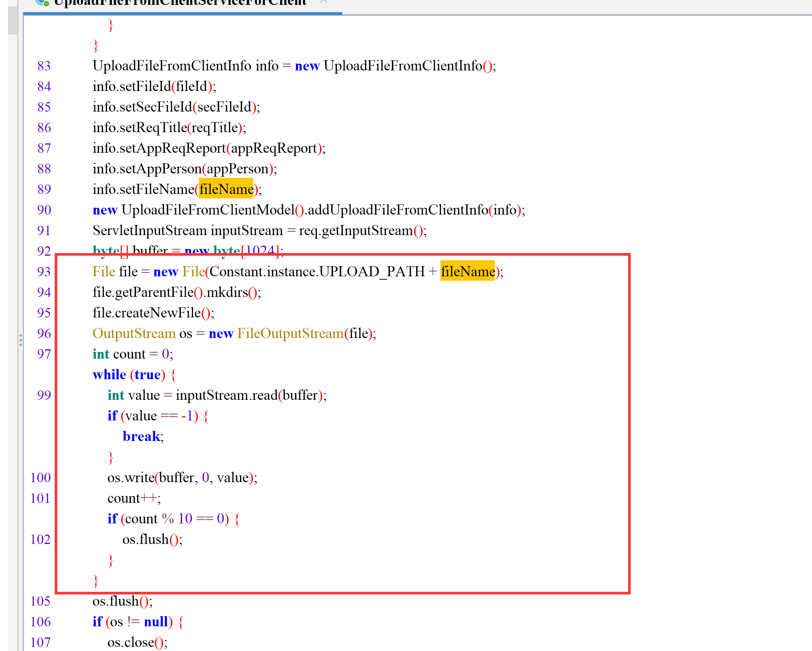
Task: Place cursor on 'os.write(buffer, 0, value);'
Action: click(183, 477)
